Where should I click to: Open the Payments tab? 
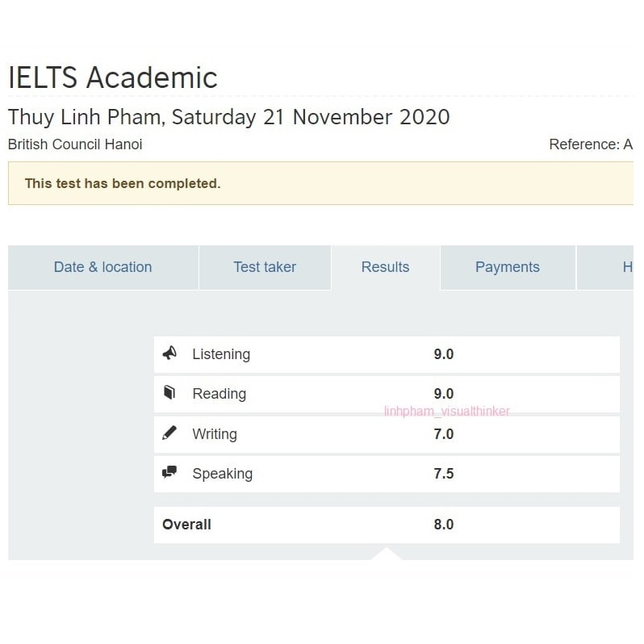click(x=508, y=267)
